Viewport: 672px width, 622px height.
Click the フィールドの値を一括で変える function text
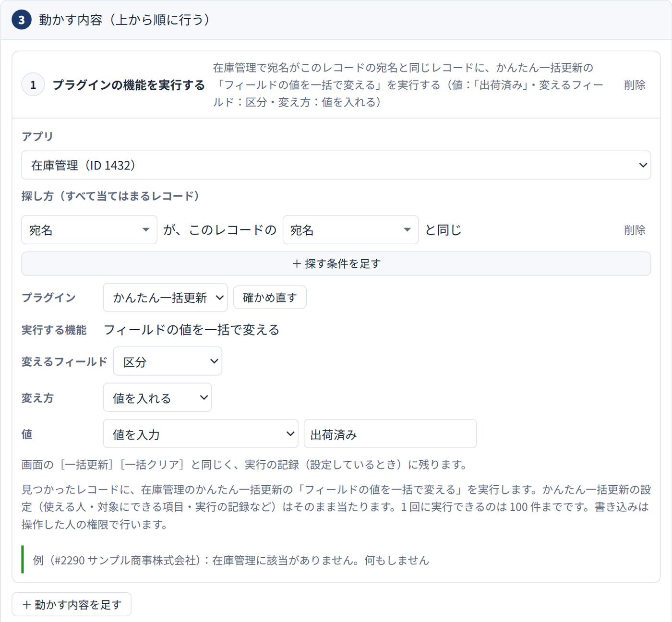(192, 330)
